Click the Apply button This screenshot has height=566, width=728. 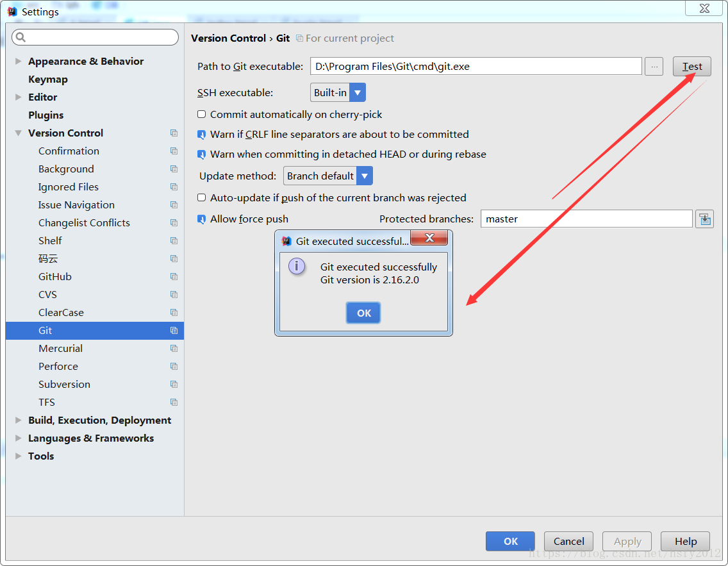coord(627,542)
